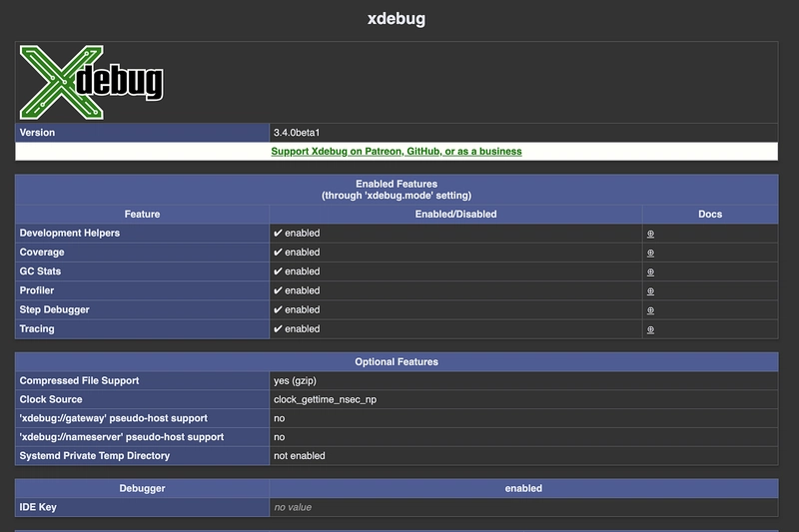Viewport: 799px width, 532px height.
Task: Click the Docs column header
Action: (710, 215)
